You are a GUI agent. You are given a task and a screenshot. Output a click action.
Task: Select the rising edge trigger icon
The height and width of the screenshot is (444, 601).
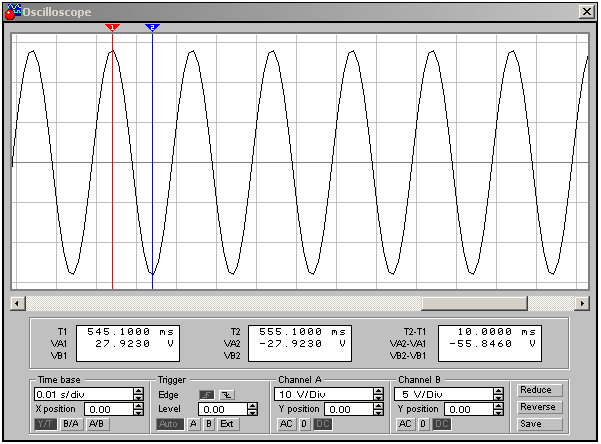tap(207, 395)
